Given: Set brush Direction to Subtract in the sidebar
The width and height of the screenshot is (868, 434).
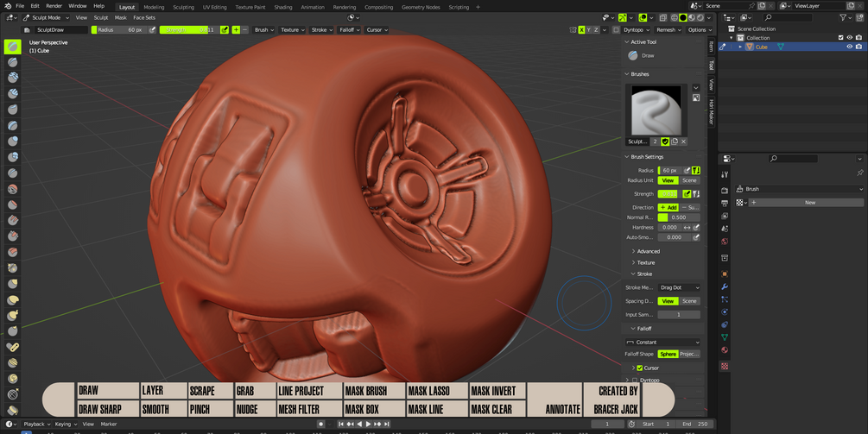Looking at the screenshot, I should [690, 207].
